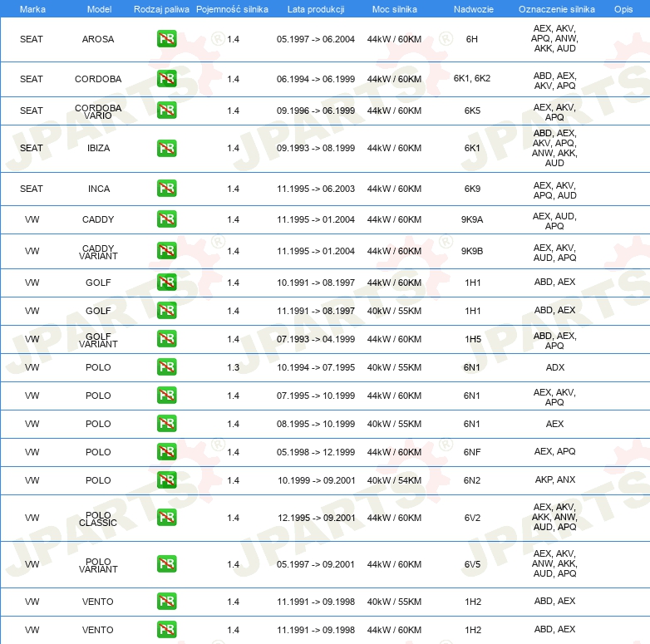Image resolution: width=650 pixels, height=644 pixels.
Task: Click the Model column header
Action: (98, 8)
